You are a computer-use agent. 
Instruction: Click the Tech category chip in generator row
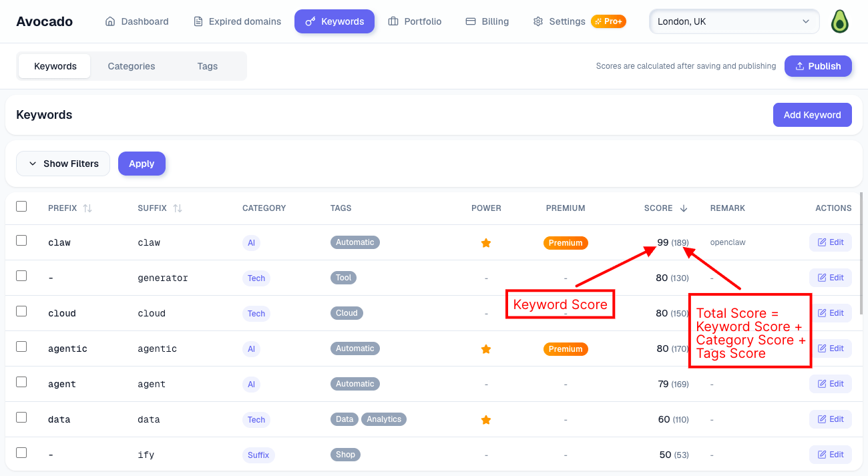click(x=256, y=278)
